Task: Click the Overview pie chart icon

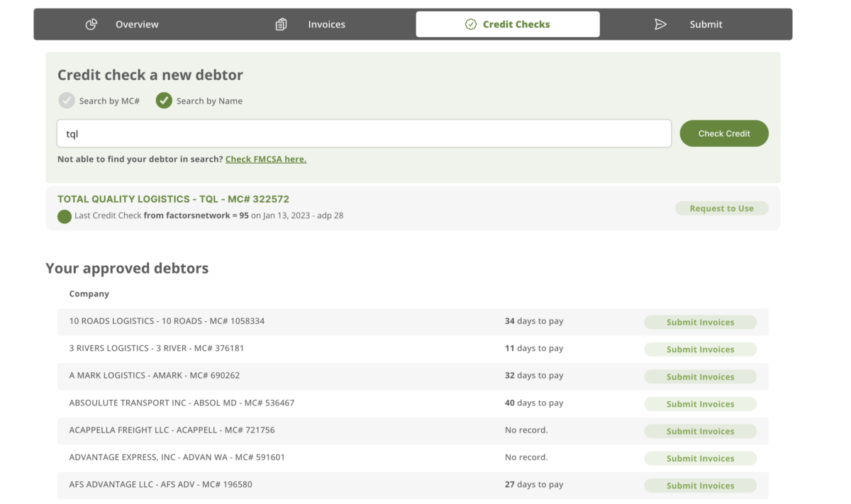Action: [91, 24]
